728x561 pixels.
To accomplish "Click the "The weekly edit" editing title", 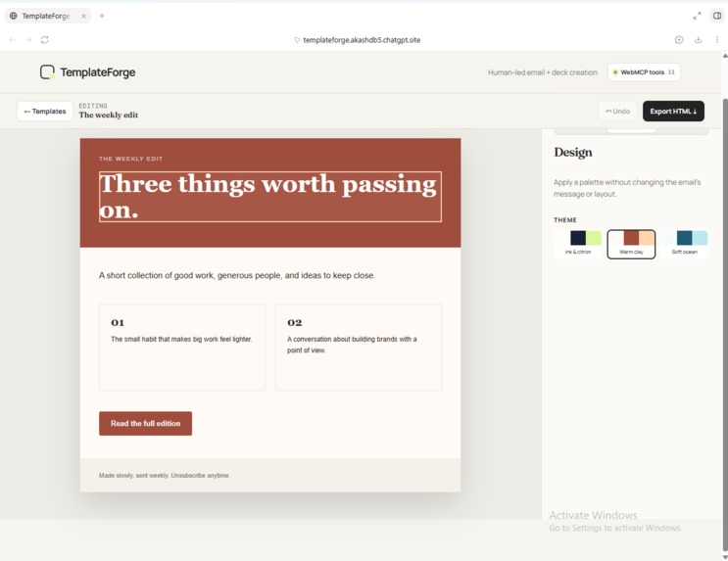I will tap(108, 116).
